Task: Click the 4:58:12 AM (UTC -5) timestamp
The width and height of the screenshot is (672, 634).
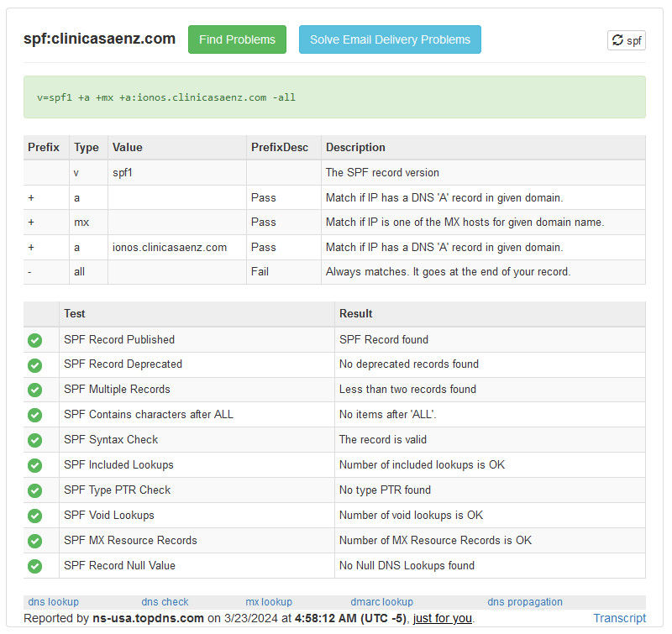Action: tap(351, 618)
